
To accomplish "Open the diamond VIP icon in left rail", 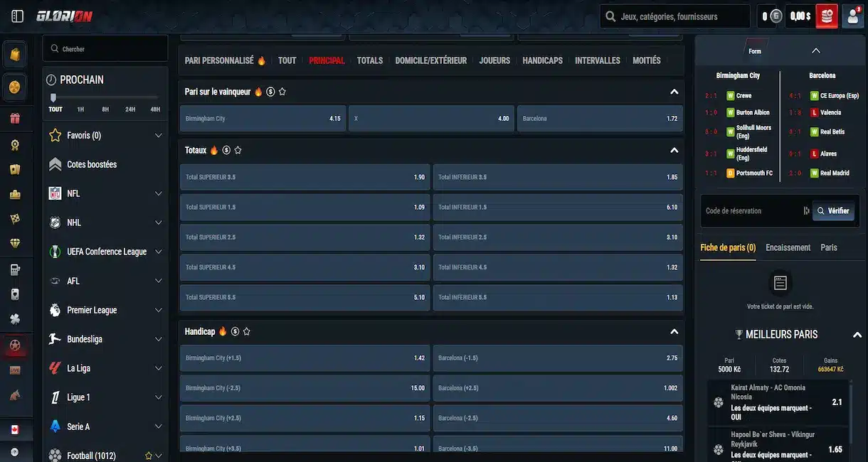I will coord(15,243).
